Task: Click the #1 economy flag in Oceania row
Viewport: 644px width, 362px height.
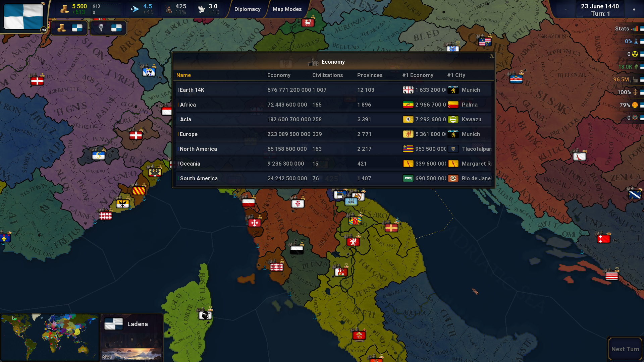Action: [x=408, y=164]
